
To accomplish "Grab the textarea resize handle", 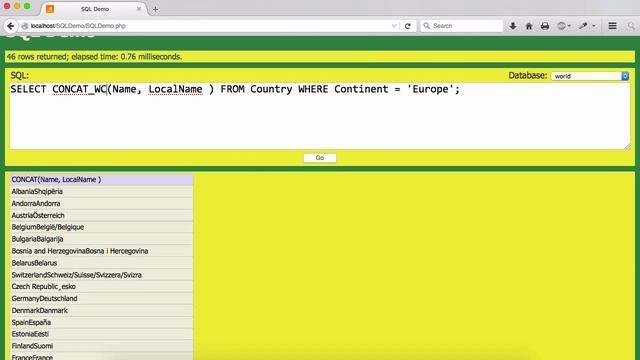I will click(627, 147).
